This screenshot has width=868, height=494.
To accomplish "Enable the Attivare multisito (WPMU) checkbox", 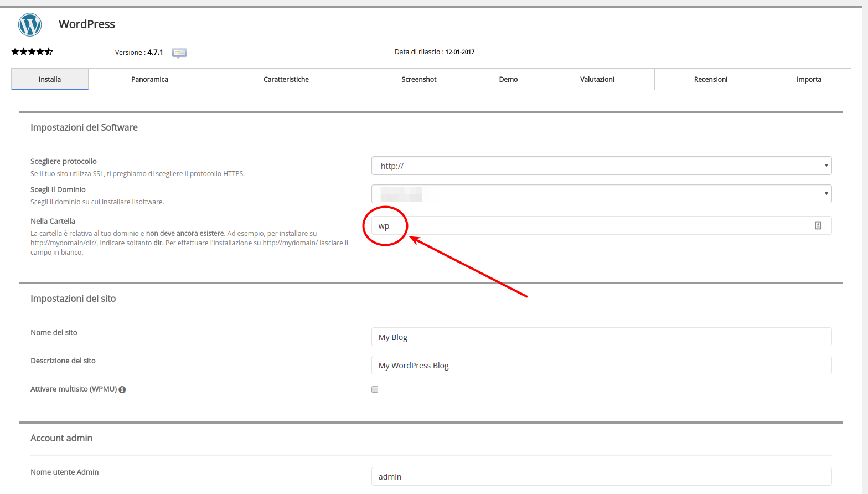I will click(x=375, y=389).
